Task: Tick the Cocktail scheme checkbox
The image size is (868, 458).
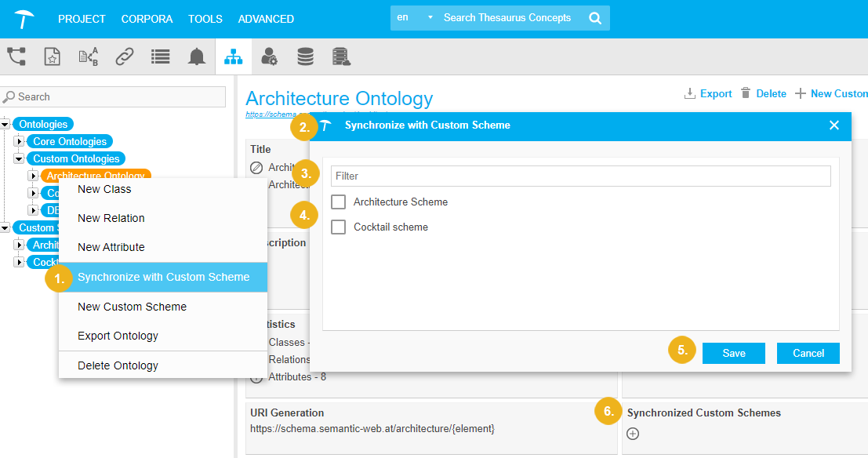Action: click(x=338, y=227)
